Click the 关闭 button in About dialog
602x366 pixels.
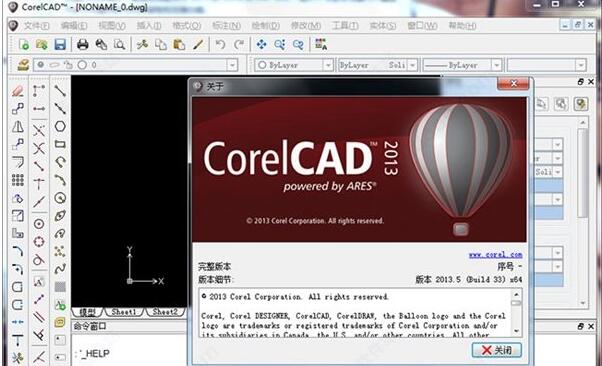point(496,350)
